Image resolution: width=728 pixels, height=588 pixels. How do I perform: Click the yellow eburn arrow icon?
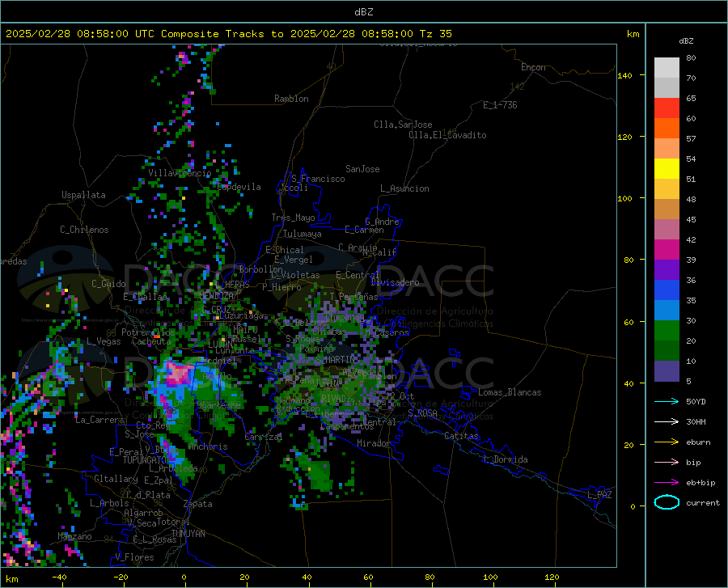click(x=667, y=442)
